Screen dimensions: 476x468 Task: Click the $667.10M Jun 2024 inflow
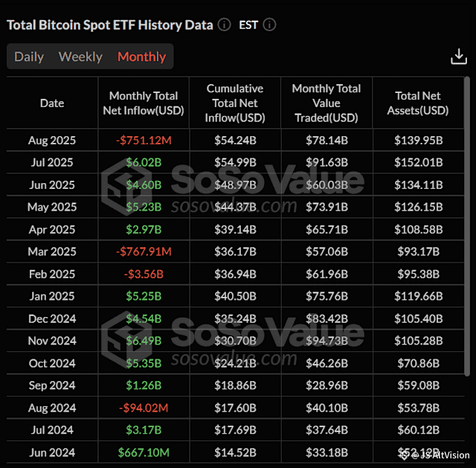(144, 453)
